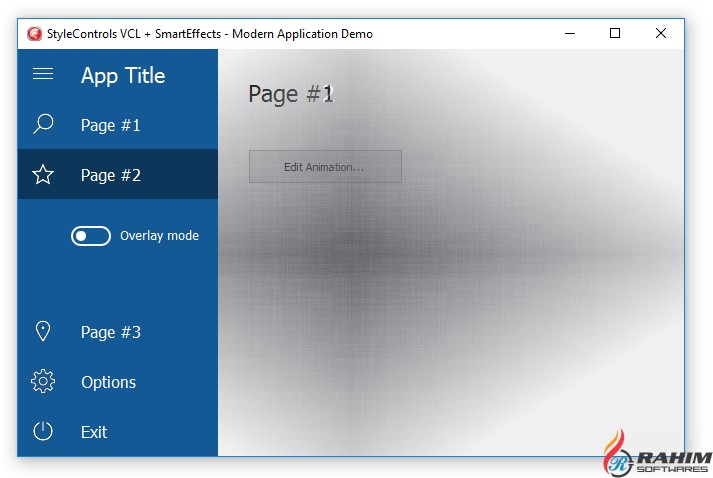Viewport: 713px width, 478px height.
Task: Click the red app icon in title bar
Action: (35, 34)
